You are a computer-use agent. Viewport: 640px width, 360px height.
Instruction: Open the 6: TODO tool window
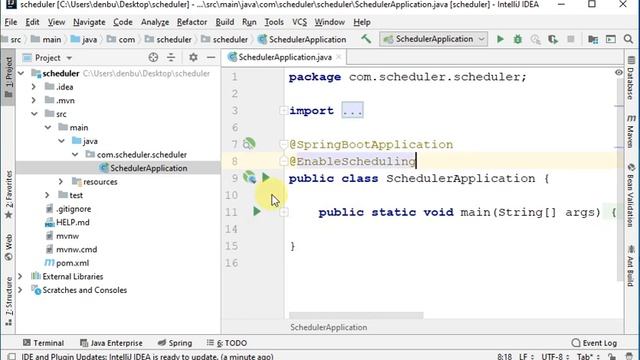227,343
